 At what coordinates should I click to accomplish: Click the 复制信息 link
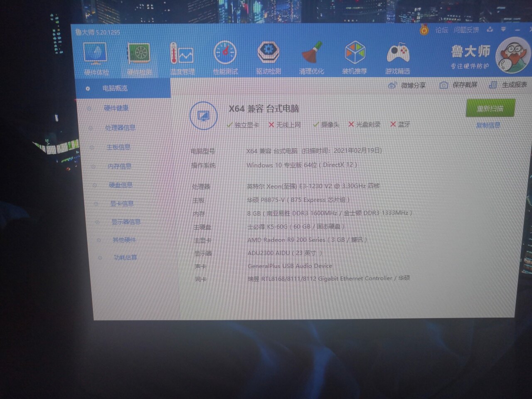tap(488, 125)
